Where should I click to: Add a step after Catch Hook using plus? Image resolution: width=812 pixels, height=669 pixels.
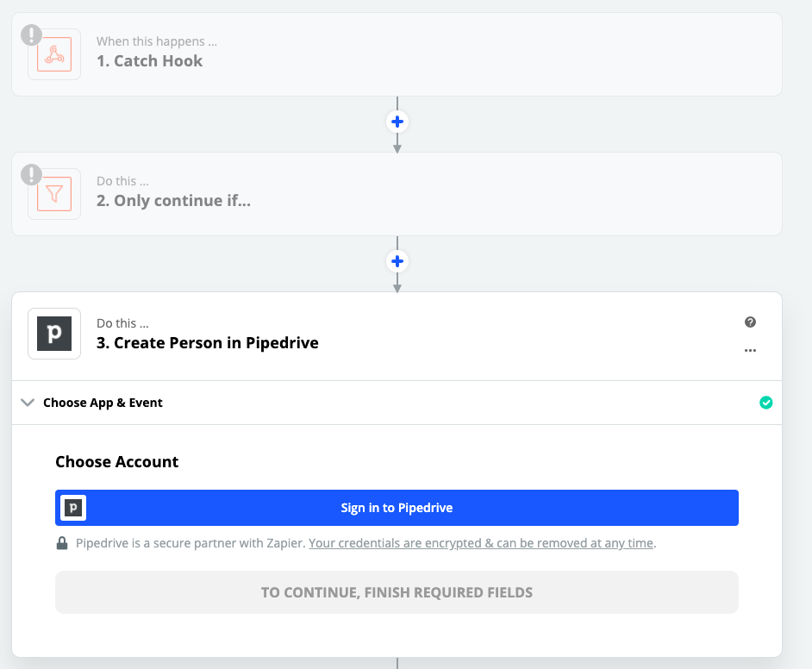397,122
